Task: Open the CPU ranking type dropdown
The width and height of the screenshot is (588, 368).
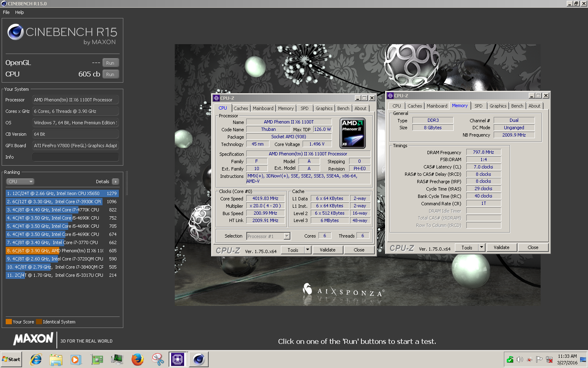Action: click(x=20, y=182)
